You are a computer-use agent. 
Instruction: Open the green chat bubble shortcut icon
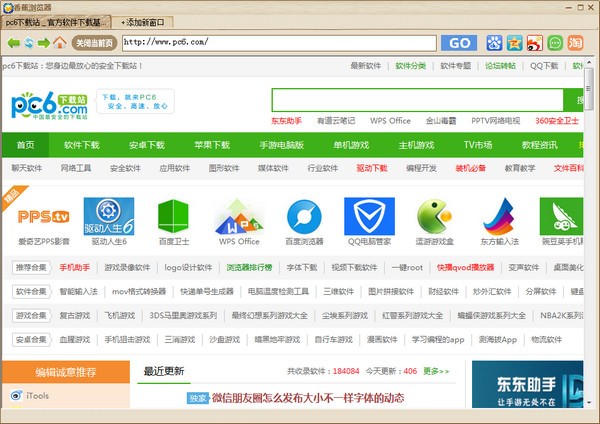point(555,43)
